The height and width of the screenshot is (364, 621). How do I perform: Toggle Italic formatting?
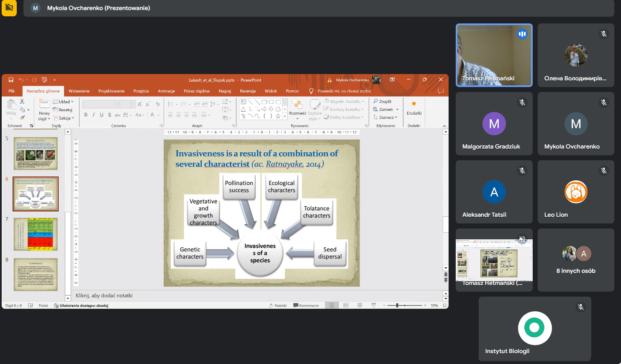[93, 115]
